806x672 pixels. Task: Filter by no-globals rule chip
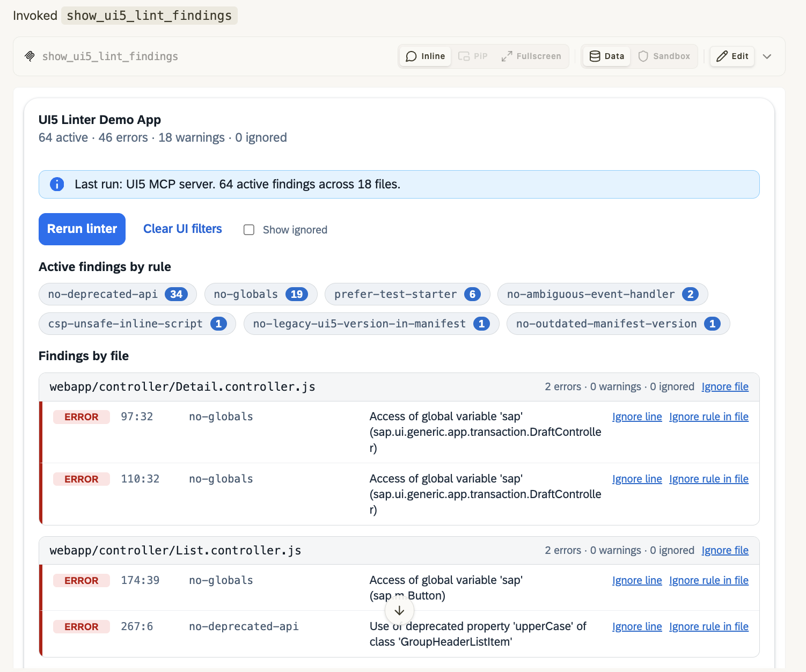(x=261, y=294)
